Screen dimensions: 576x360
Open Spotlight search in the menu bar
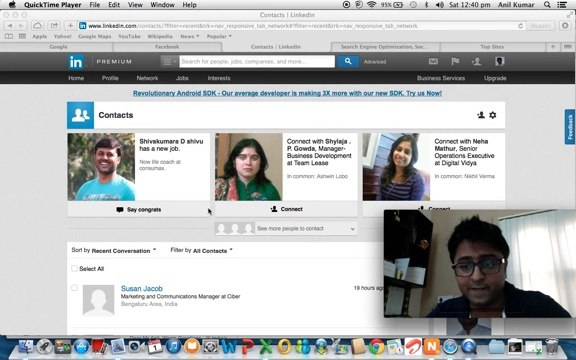pos(547,5)
